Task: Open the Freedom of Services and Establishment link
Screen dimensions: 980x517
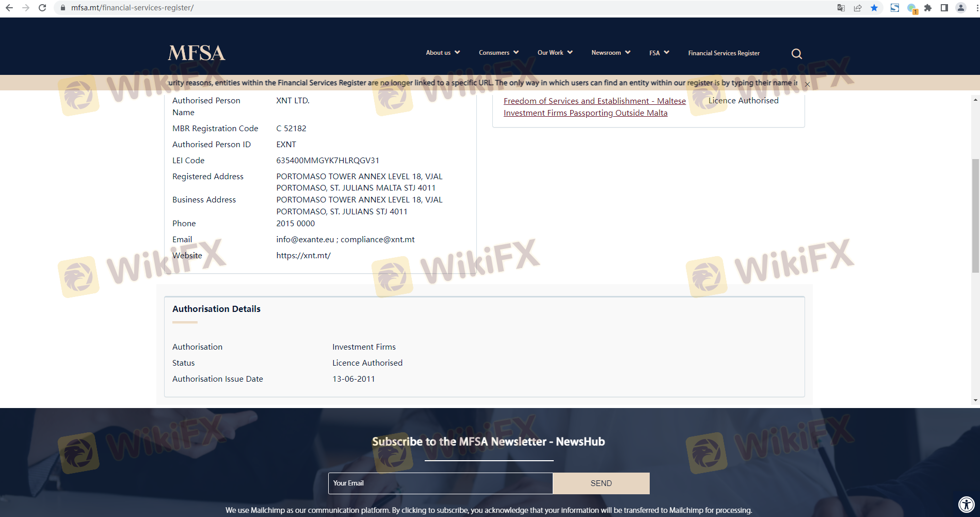Action: (x=595, y=107)
